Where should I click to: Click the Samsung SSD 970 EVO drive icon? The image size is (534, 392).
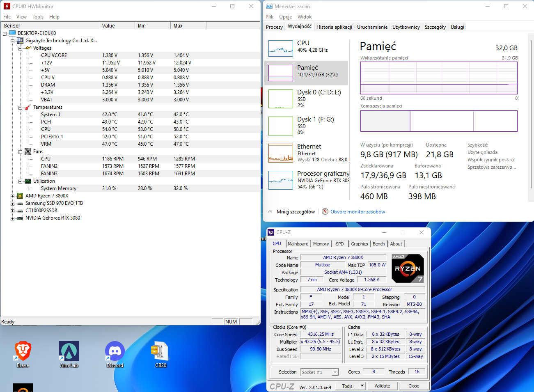[x=20, y=203]
